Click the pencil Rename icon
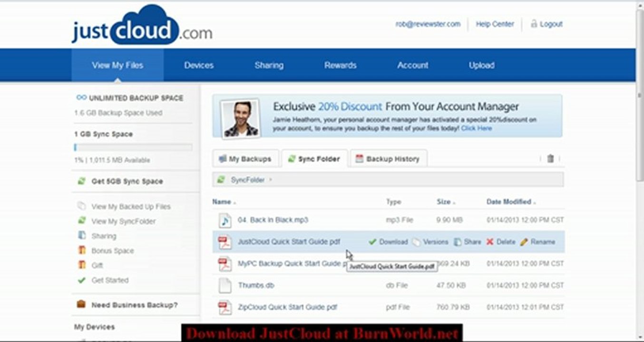 click(x=524, y=242)
